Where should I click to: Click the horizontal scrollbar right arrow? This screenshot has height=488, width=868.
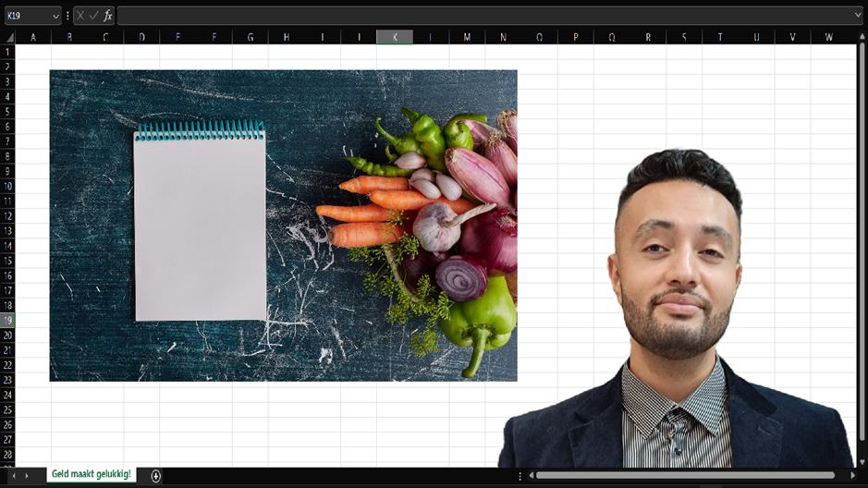point(853,475)
